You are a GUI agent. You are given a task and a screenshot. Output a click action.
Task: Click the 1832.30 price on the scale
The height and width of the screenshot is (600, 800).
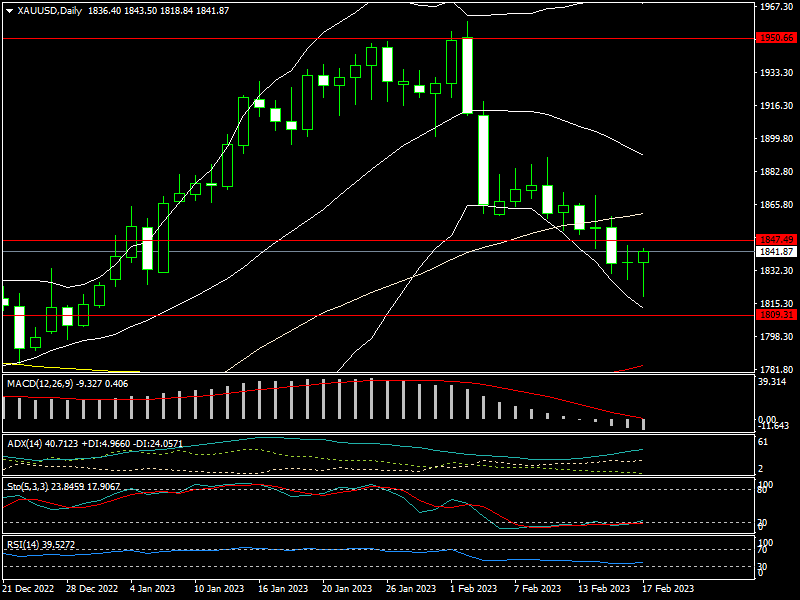coord(777,270)
